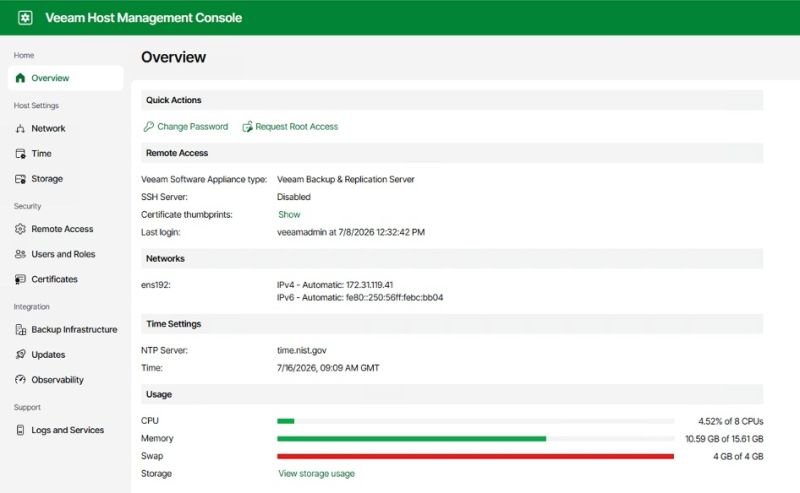
Task: Click the Time Settings section header
Action: (452, 324)
